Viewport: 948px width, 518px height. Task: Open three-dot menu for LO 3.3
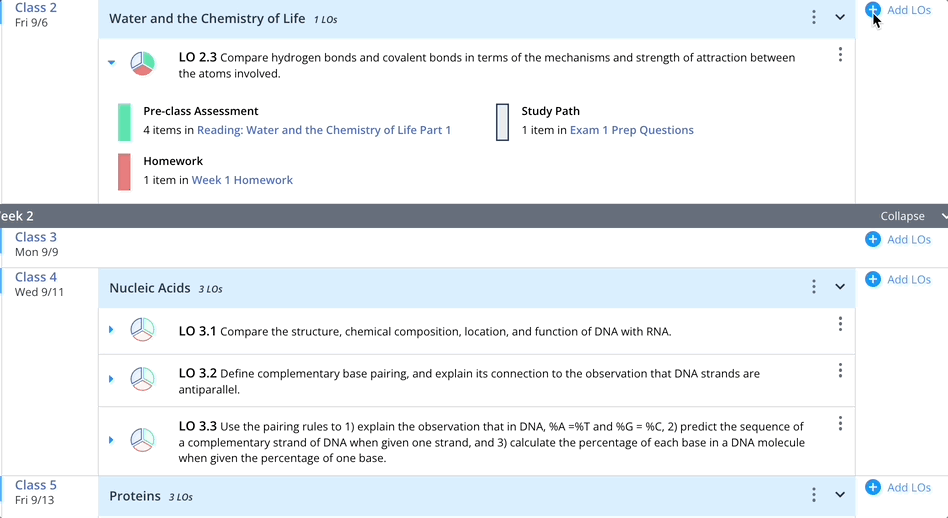click(x=840, y=424)
